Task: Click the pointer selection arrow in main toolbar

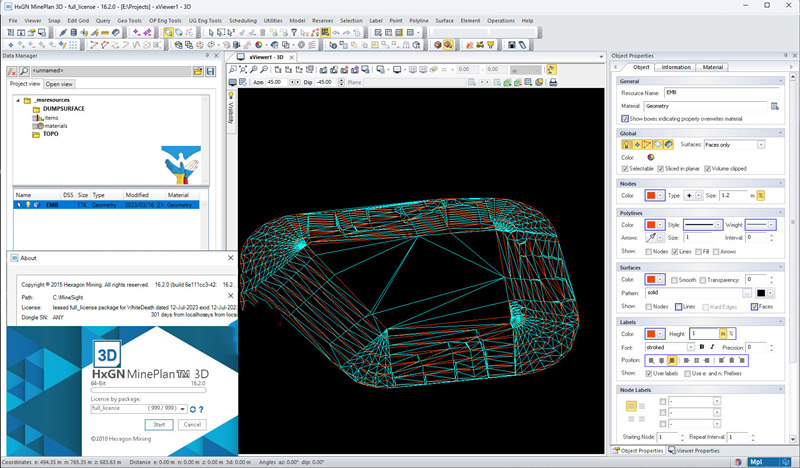Action: (211, 33)
